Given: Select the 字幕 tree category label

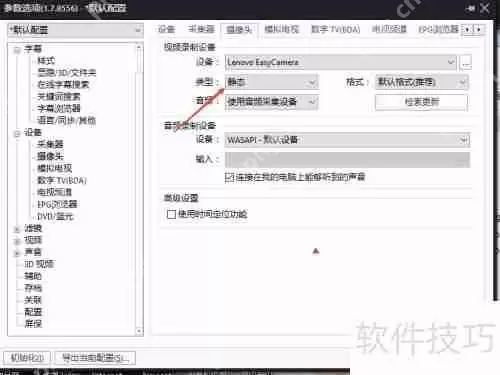Looking at the screenshot, I should click(x=33, y=49).
